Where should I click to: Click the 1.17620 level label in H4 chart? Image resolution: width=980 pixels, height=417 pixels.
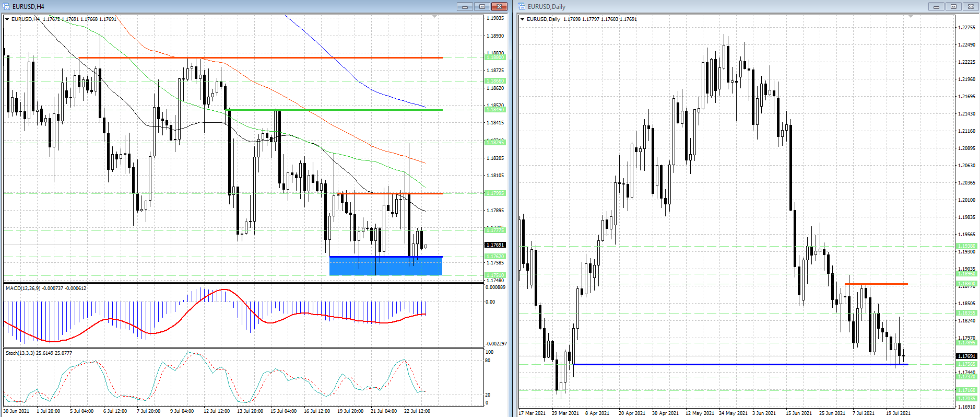tap(495, 257)
